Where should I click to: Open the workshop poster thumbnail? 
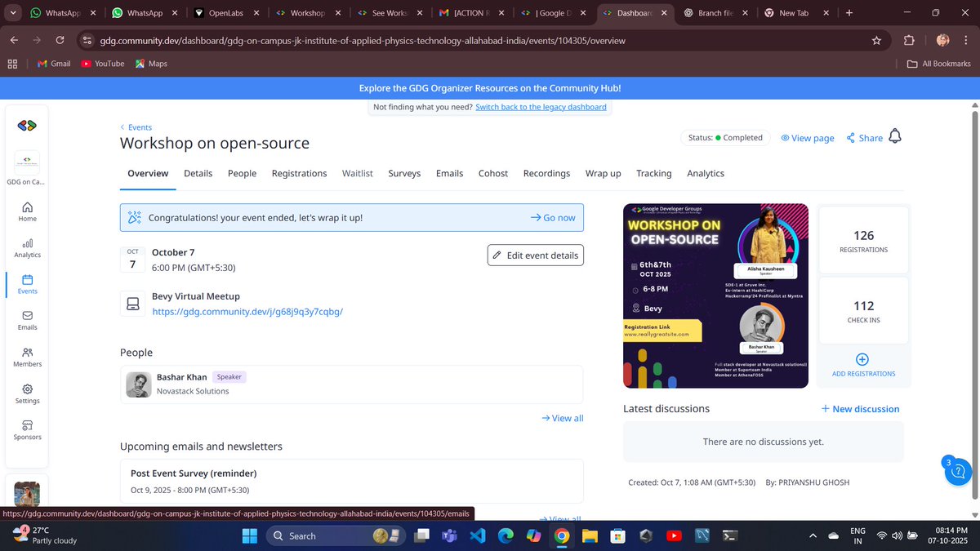click(715, 295)
